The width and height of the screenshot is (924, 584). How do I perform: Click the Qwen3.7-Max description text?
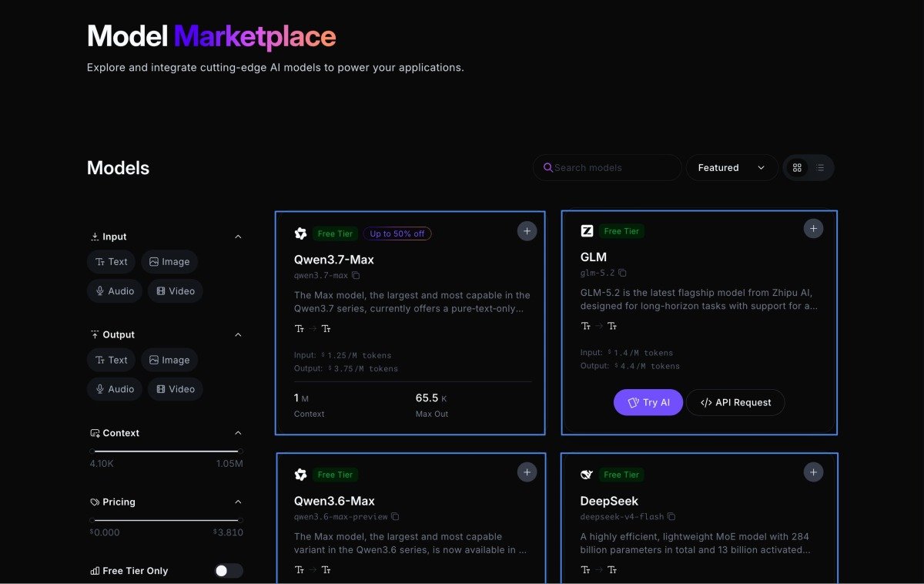412,301
